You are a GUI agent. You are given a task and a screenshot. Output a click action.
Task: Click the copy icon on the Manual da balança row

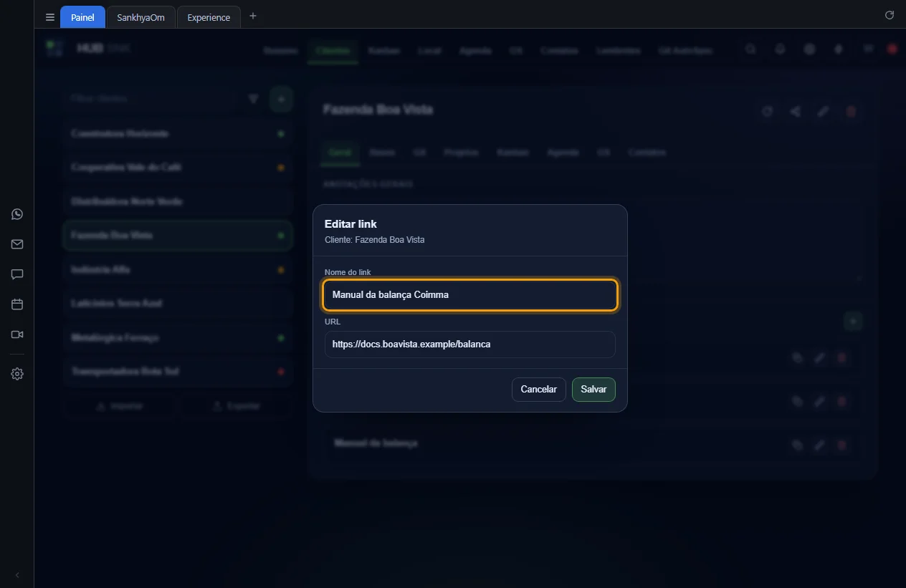[797, 445]
